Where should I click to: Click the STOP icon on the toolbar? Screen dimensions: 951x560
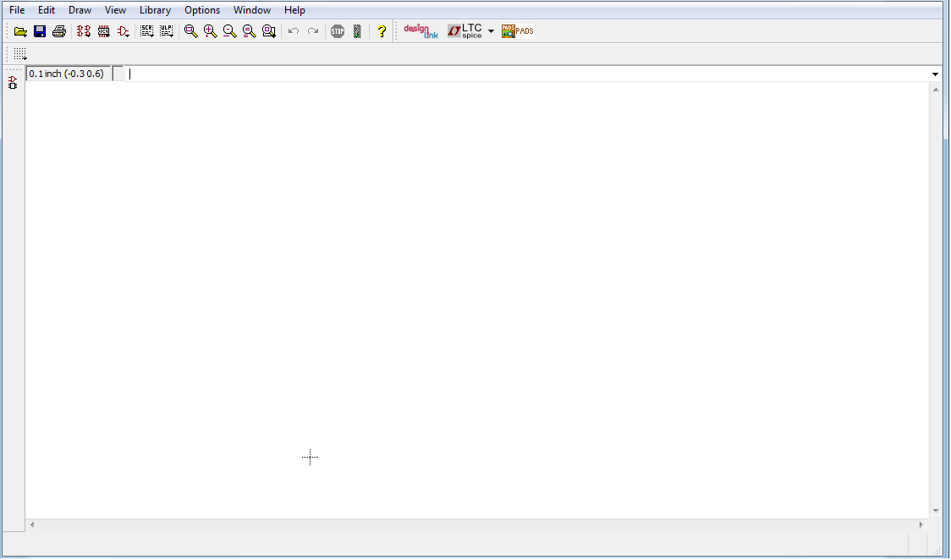[338, 30]
